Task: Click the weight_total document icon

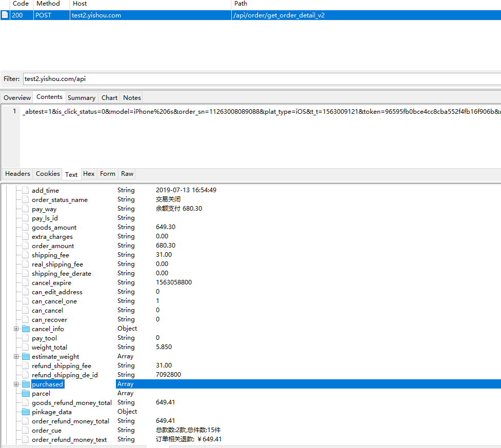Action: click(x=26, y=347)
